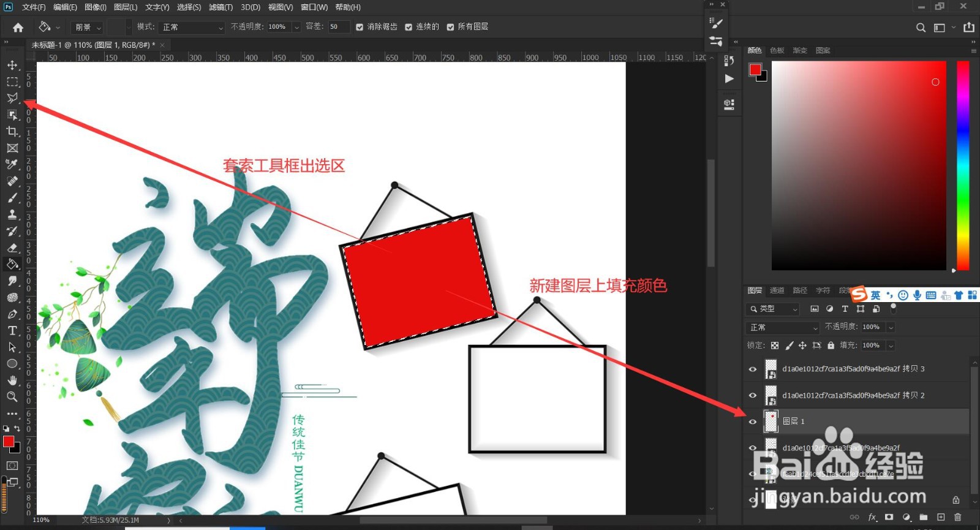Select the Object Selection tool

(12, 115)
